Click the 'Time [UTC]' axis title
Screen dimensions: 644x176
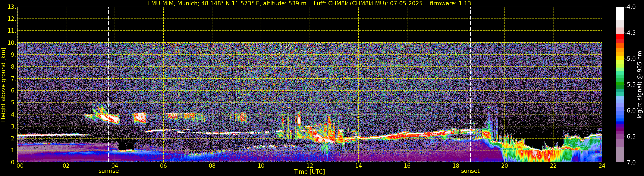coord(310,172)
